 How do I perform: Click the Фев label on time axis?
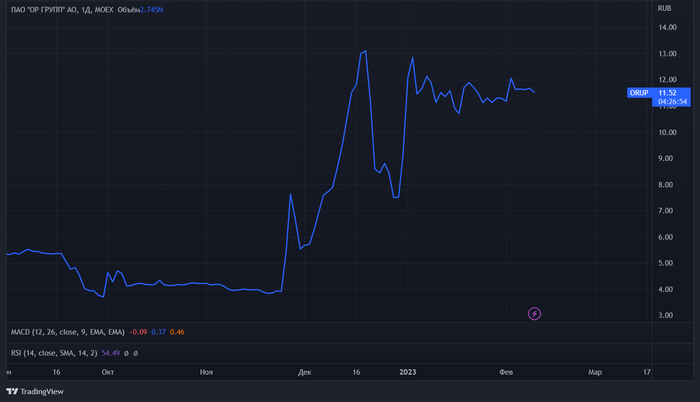click(505, 372)
